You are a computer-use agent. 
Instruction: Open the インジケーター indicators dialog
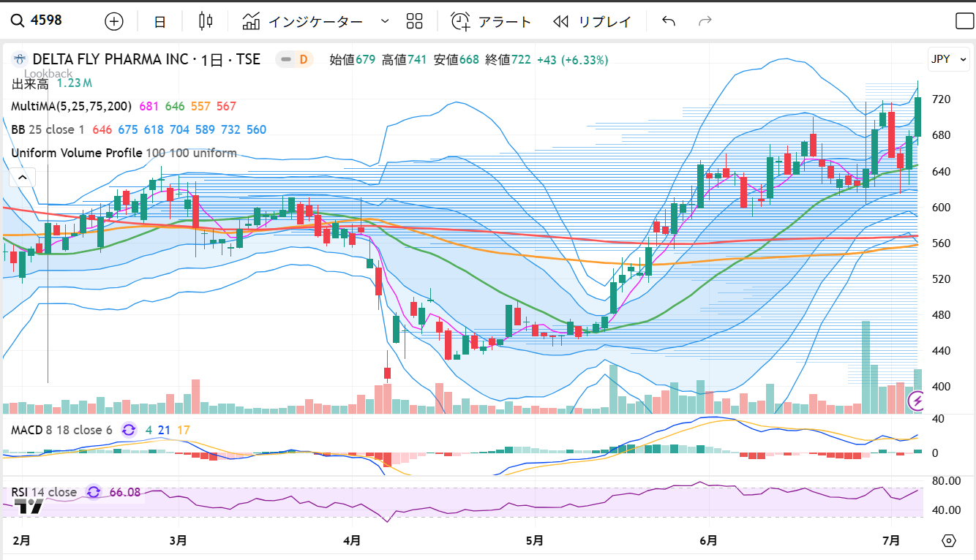point(303,21)
